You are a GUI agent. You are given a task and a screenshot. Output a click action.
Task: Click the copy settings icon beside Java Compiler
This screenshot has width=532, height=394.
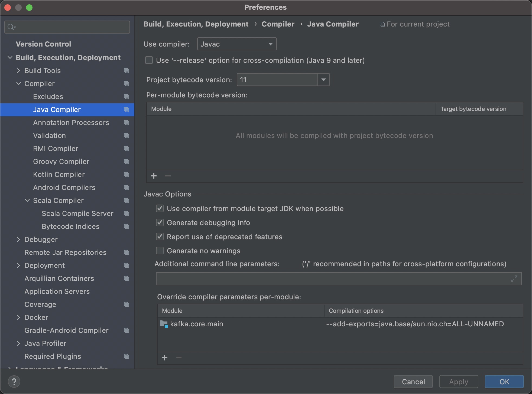(126, 110)
